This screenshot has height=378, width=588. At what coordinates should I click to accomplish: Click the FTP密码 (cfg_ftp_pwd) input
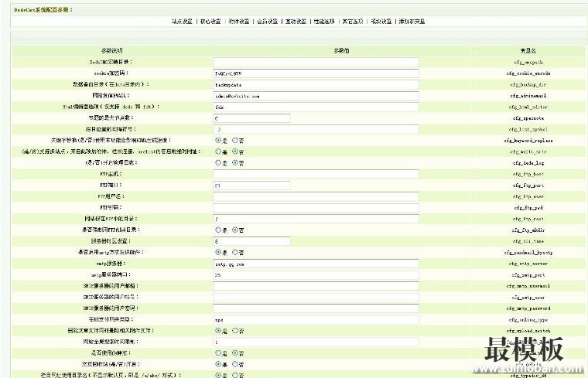click(x=316, y=208)
